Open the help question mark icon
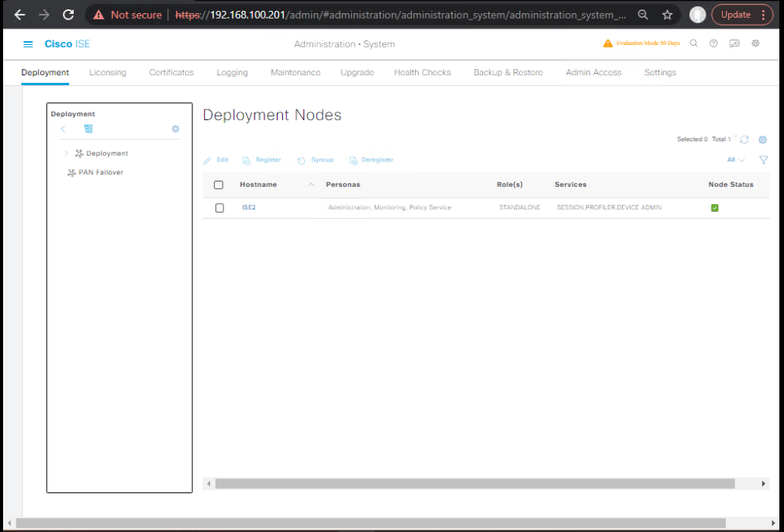Screen dimensions: 784x532 (713, 43)
